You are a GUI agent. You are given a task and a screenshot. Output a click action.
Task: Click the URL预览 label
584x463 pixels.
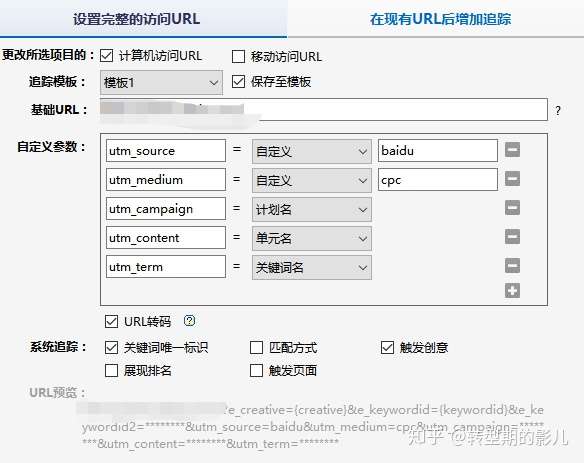tap(57, 393)
